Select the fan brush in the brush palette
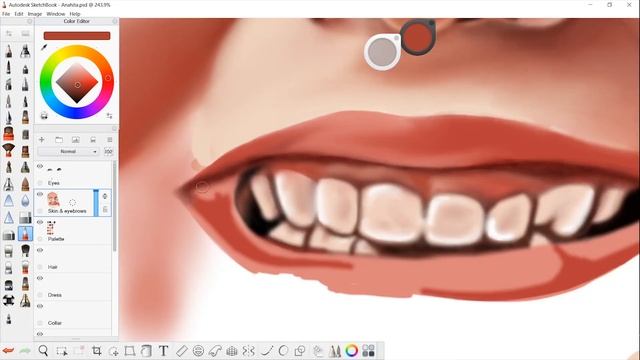 (8, 150)
